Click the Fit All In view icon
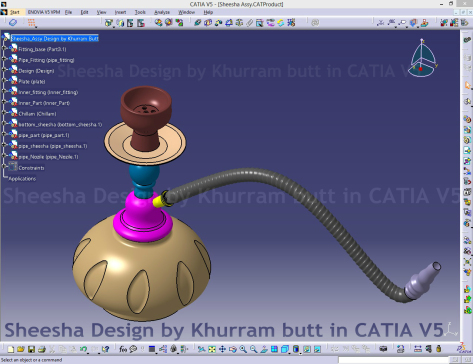The width and height of the screenshot is (473, 364). [212, 349]
